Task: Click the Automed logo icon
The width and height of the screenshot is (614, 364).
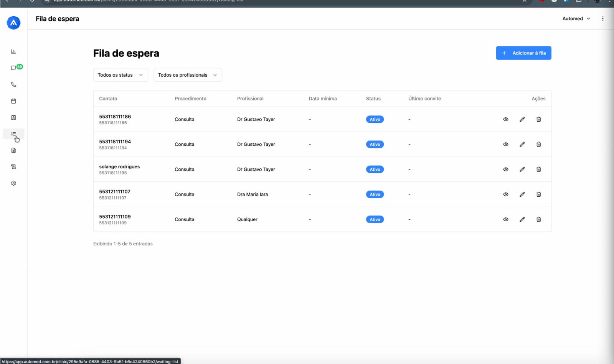Action: [13, 23]
